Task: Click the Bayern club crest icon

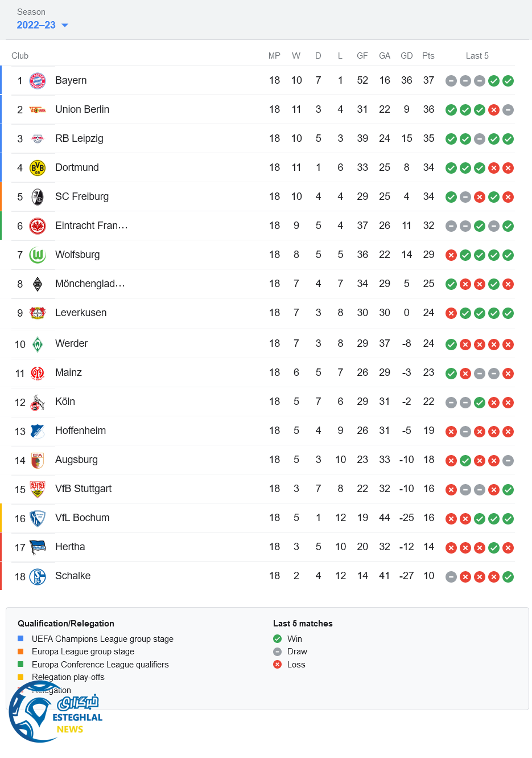Action: (38, 81)
